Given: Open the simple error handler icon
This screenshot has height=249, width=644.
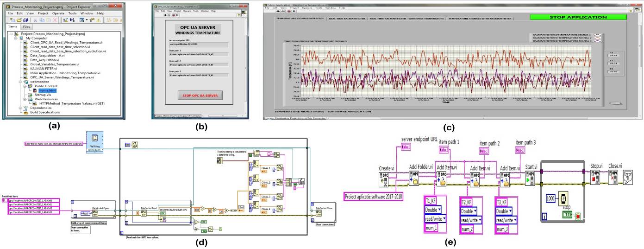Looking at the screenshot, I should tap(628, 178).
